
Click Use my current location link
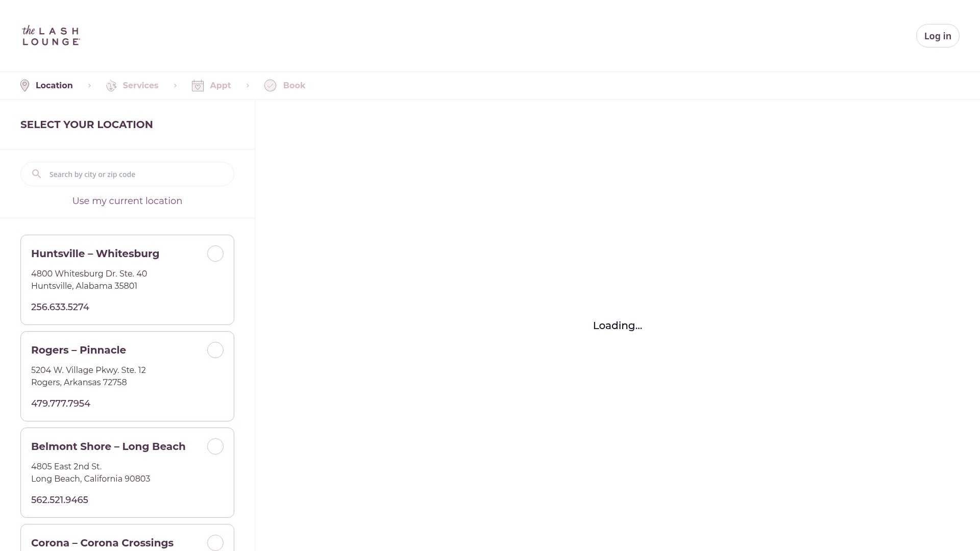point(127,201)
